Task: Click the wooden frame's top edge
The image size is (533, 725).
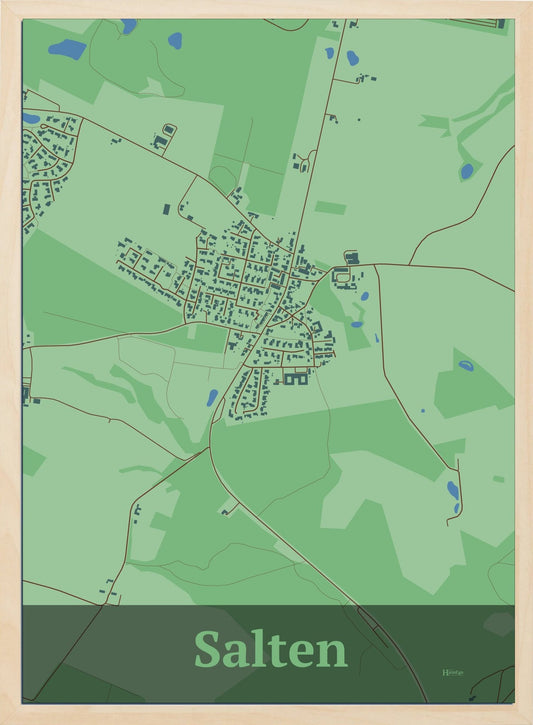Action: point(266,9)
